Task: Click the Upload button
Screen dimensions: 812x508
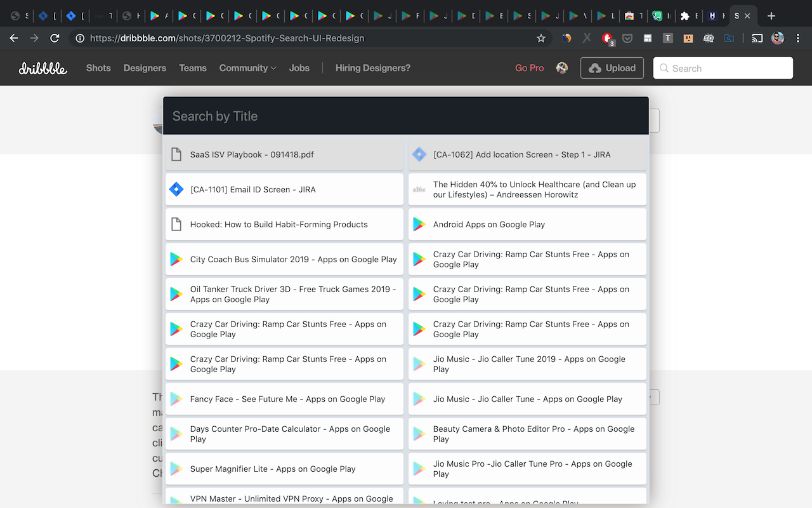Action: point(612,68)
